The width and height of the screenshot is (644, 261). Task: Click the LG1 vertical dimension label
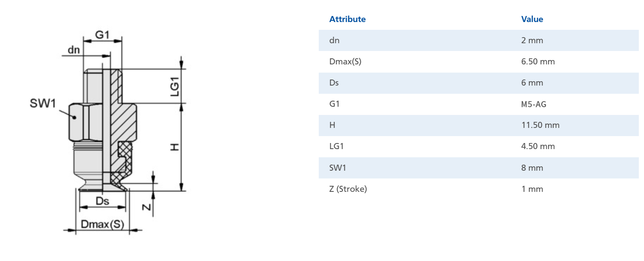(x=174, y=86)
